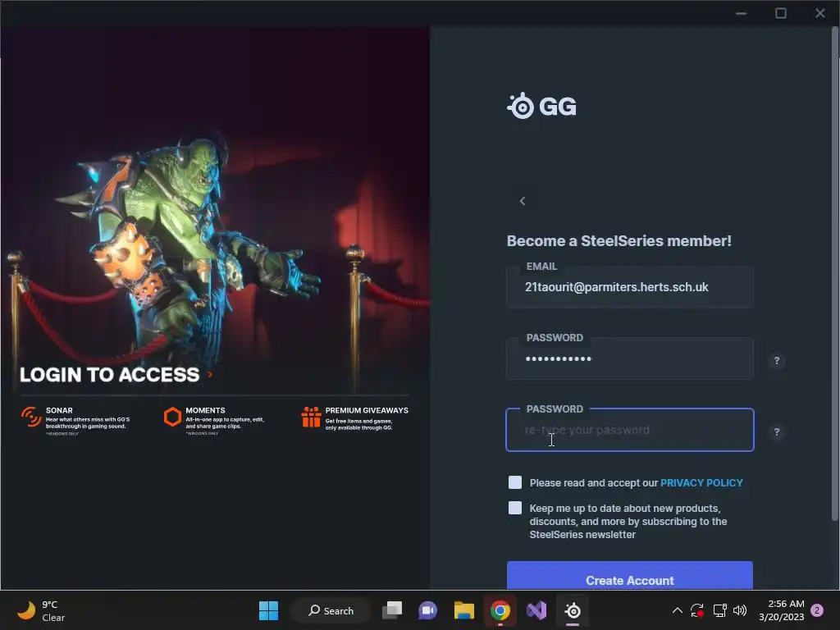Focus the first PASSWORD field
The height and width of the screenshot is (630, 840).
[629, 359]
